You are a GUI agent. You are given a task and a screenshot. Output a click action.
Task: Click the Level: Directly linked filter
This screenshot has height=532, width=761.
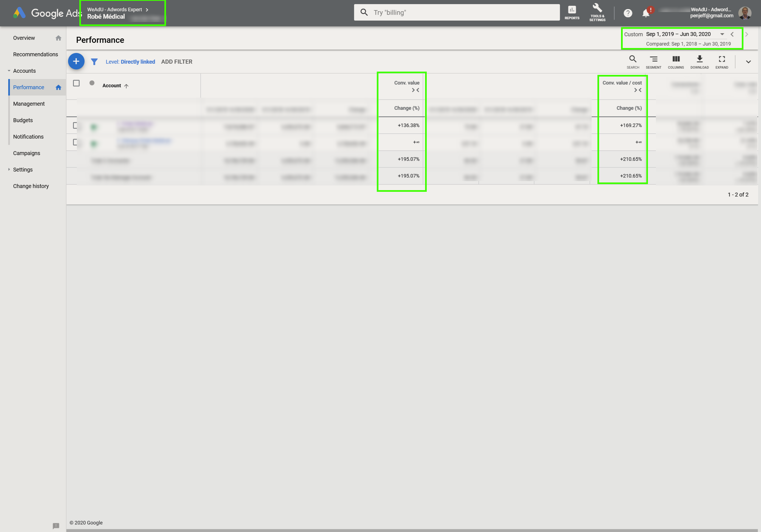[x=130, y=62]
